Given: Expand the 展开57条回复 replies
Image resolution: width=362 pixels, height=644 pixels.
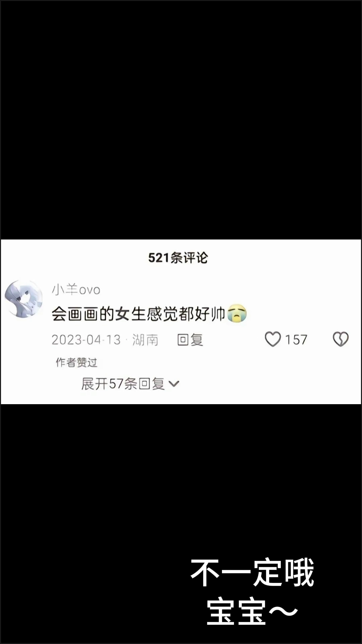Looking at the screenshot, I should [130, 384].
